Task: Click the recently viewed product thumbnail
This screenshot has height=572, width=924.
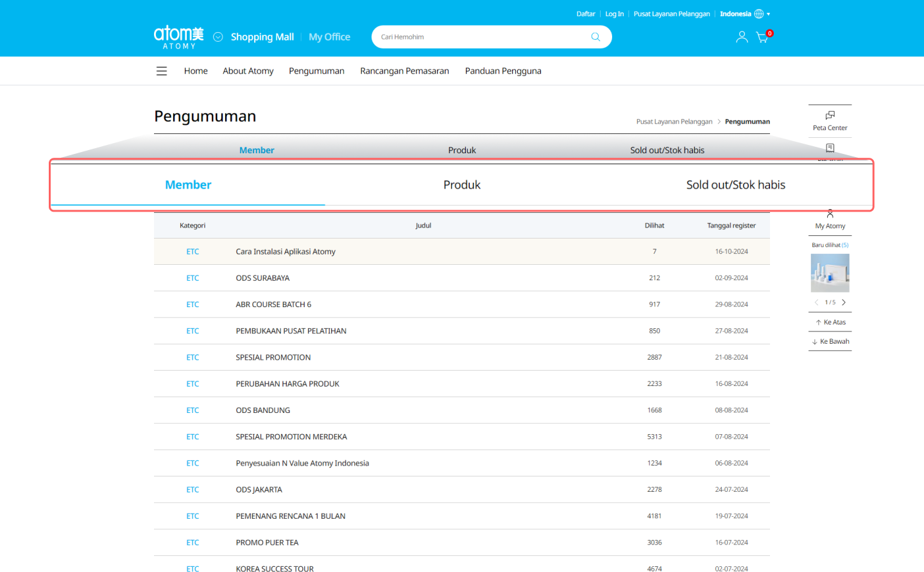Action: (x=830, y=273)
